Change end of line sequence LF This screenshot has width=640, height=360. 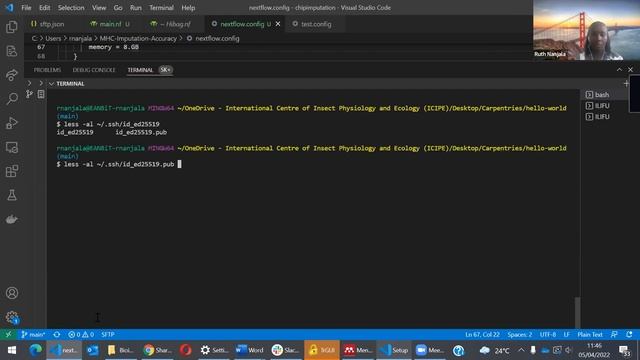tap(567, 334)
